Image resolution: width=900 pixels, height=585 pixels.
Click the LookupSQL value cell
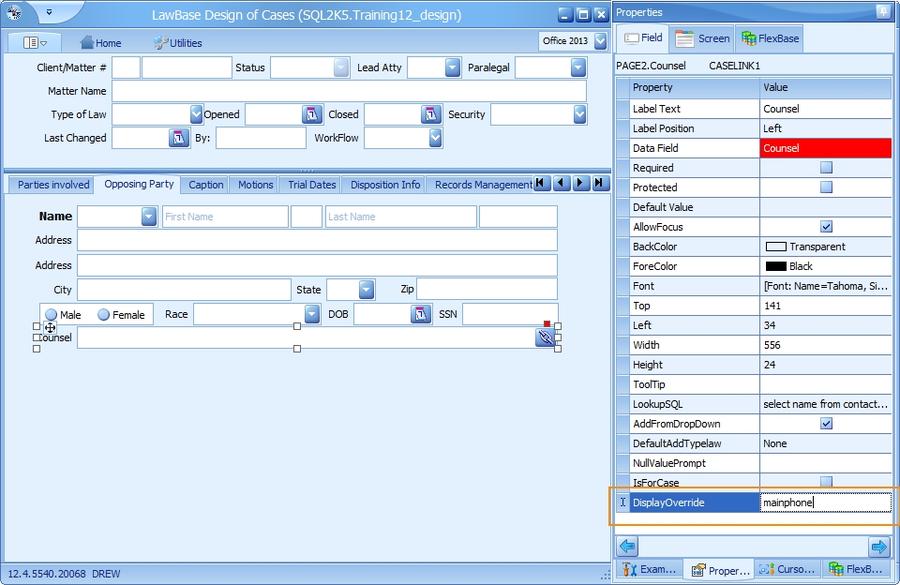click(x=825, y=404)
